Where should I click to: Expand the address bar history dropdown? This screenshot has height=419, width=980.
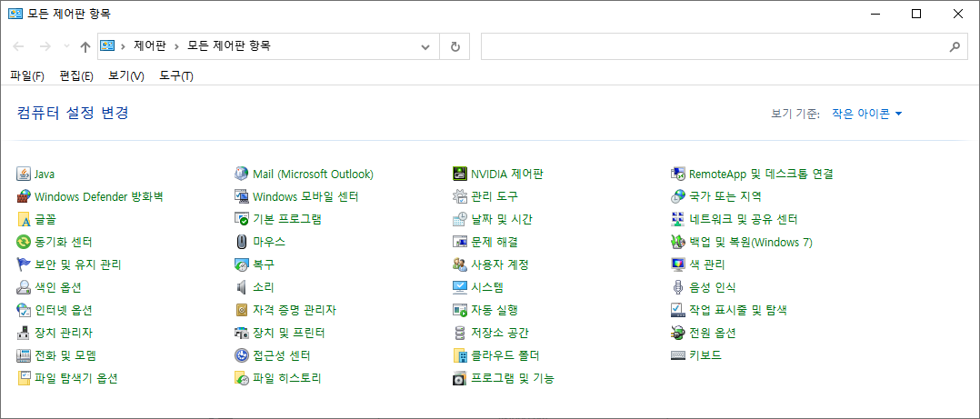425,46
